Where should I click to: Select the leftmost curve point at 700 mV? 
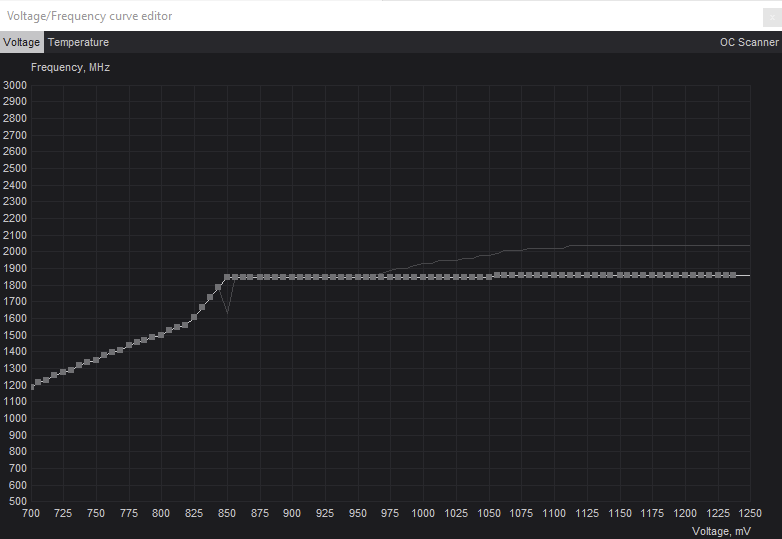pos(32,387)
